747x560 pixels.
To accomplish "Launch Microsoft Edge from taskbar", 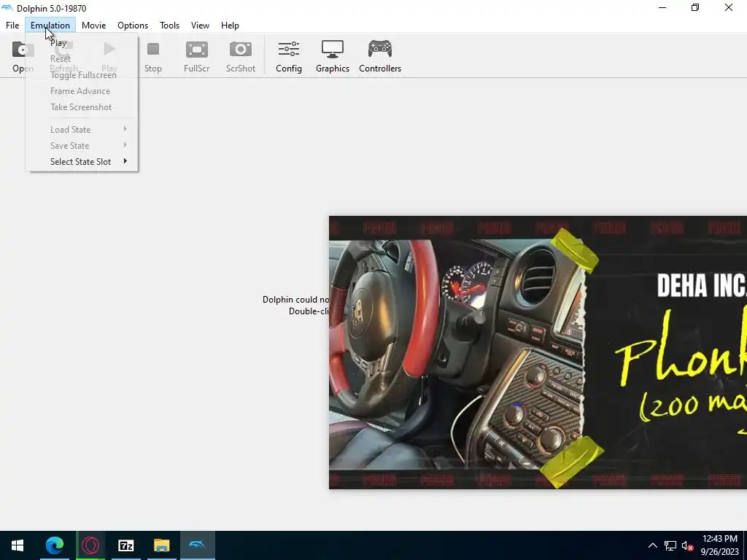I will [54, 545].
